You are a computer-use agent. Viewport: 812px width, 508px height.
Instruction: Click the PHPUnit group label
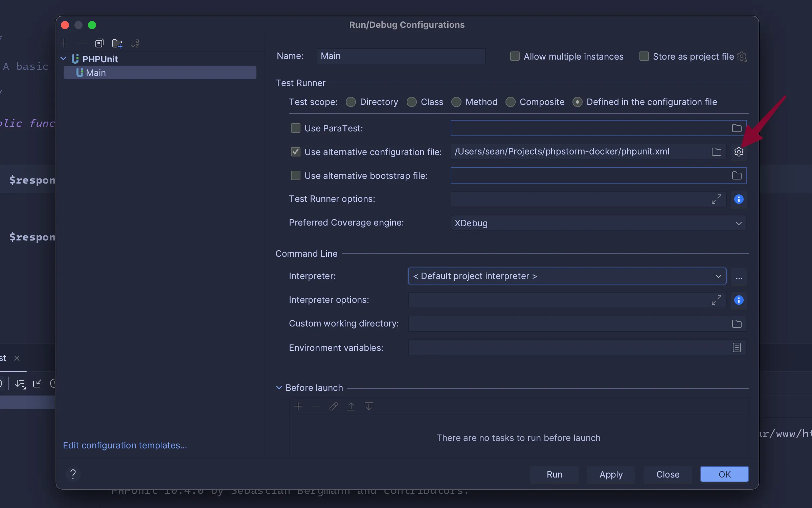pos(100,59)
